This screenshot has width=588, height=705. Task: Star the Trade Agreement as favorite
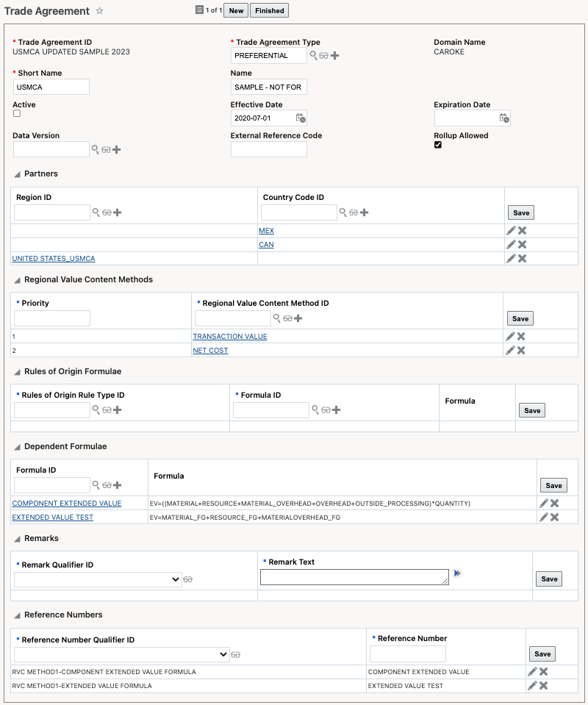click(100, 11)
